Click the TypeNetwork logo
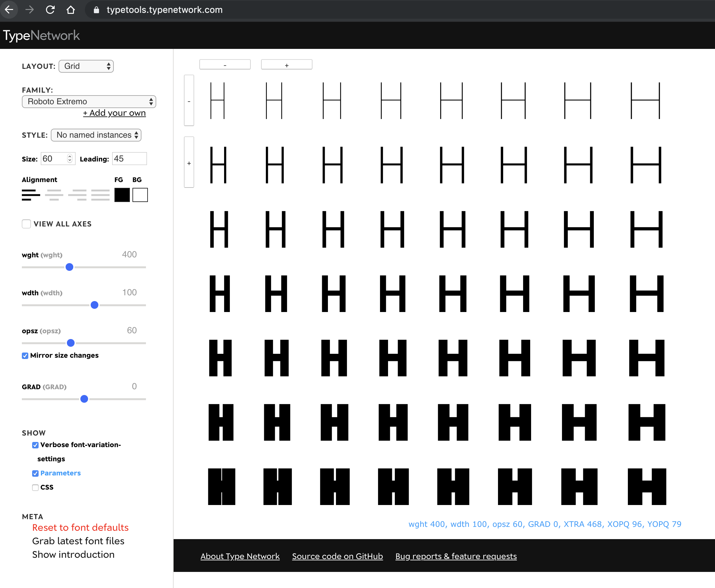715x588 pixels. click(x=41, y=35)
